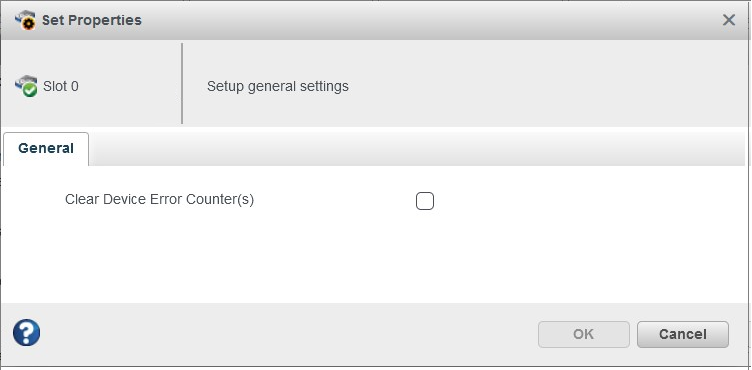Click gray header area right of Setup general settings
The image size is (752, 370).
(547, 85)
